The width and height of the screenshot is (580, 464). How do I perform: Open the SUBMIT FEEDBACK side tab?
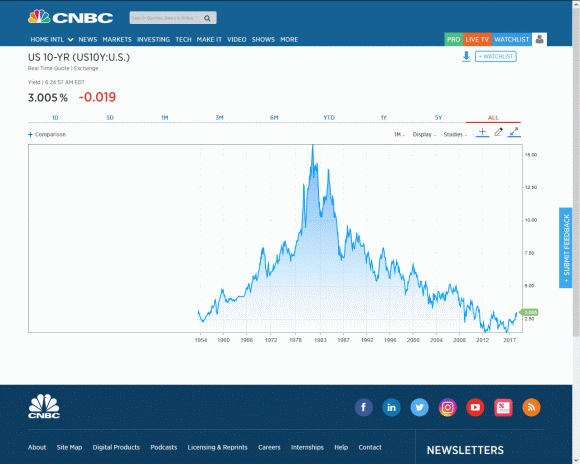click(566, 248)
